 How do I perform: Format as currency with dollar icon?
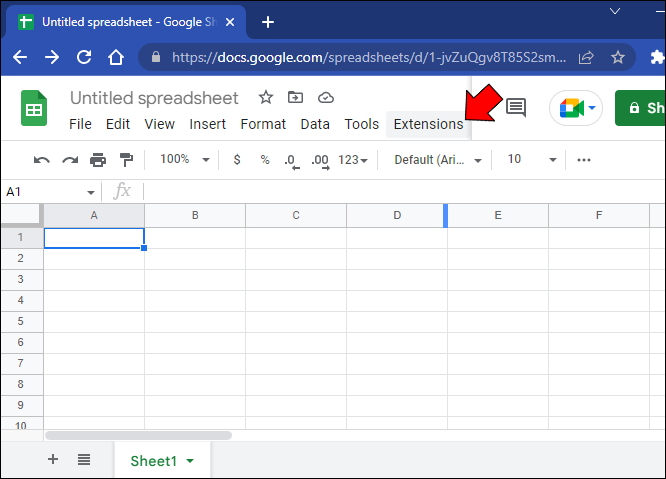(237, 160)
